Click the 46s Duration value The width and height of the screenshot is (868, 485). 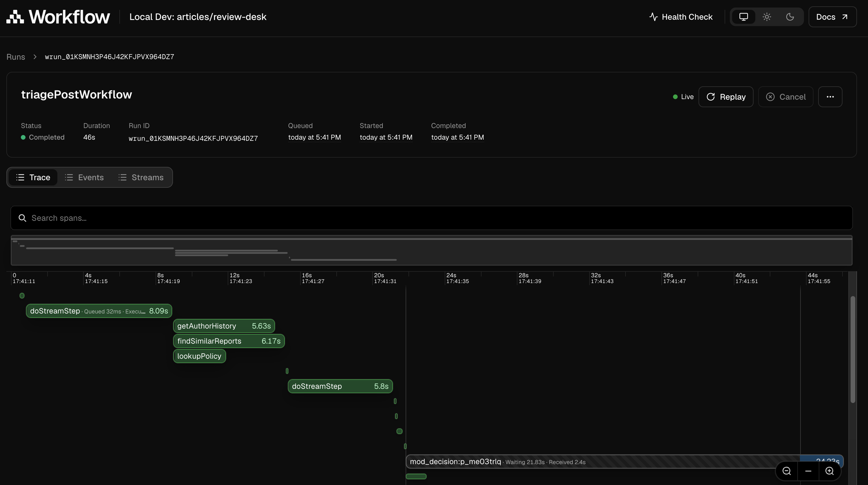click(x=89, y=138)
